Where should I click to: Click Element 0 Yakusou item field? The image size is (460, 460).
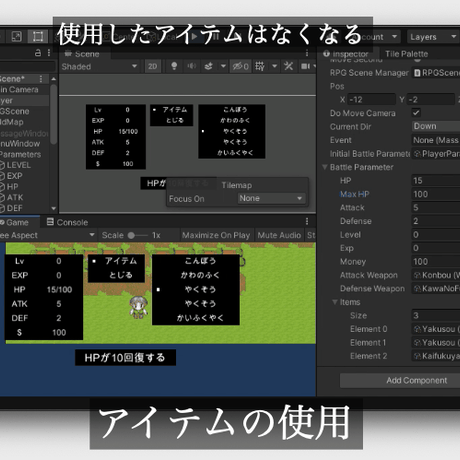(436, 329)
